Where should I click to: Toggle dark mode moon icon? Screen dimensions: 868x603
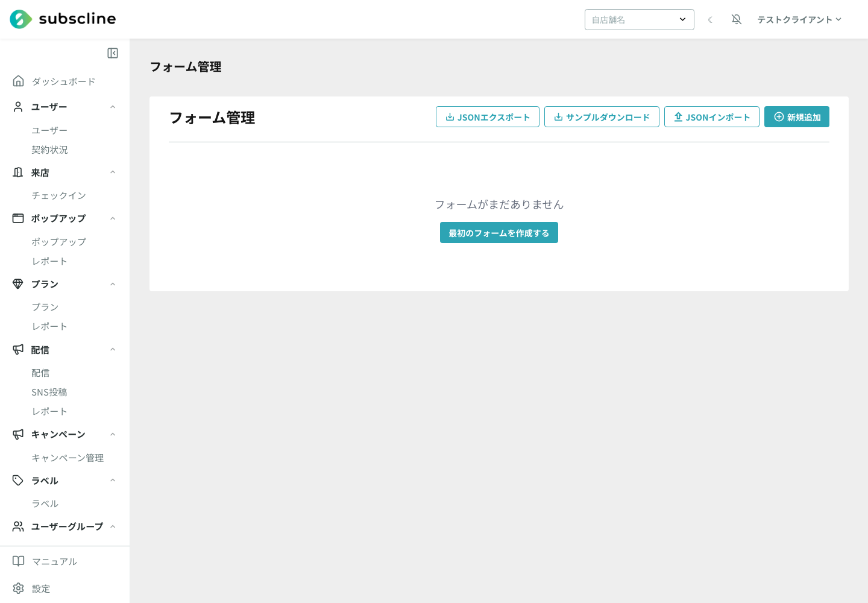coord(711,19)
